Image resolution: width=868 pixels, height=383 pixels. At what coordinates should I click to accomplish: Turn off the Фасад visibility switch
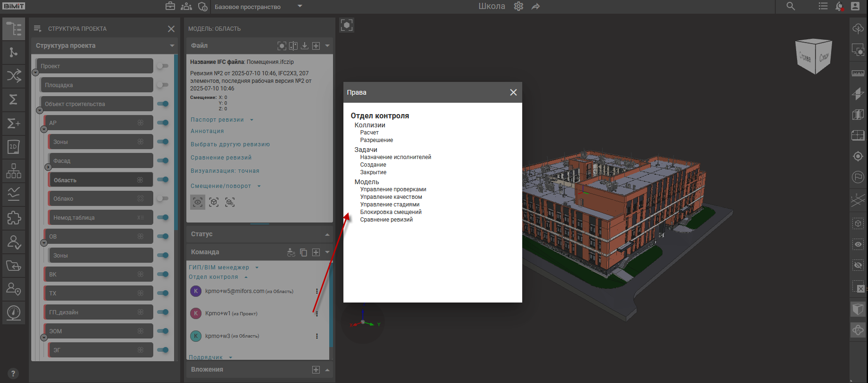click(x=163, y=161)
